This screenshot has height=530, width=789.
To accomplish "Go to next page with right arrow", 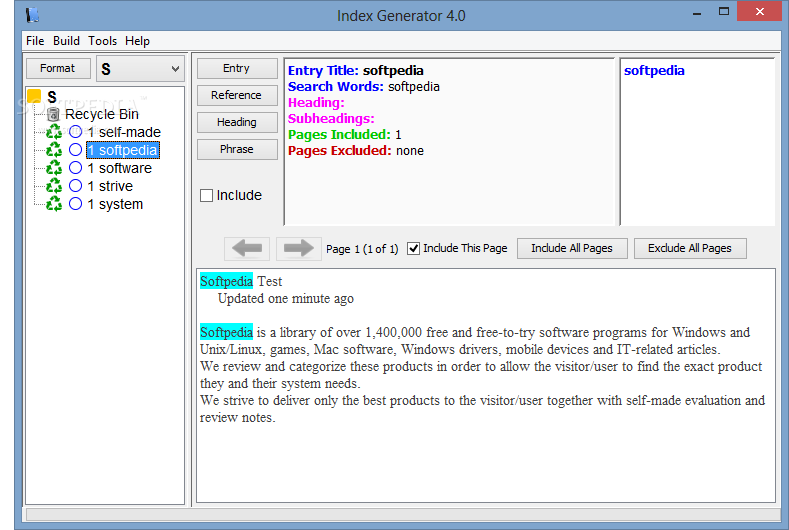I will (299, 248).
